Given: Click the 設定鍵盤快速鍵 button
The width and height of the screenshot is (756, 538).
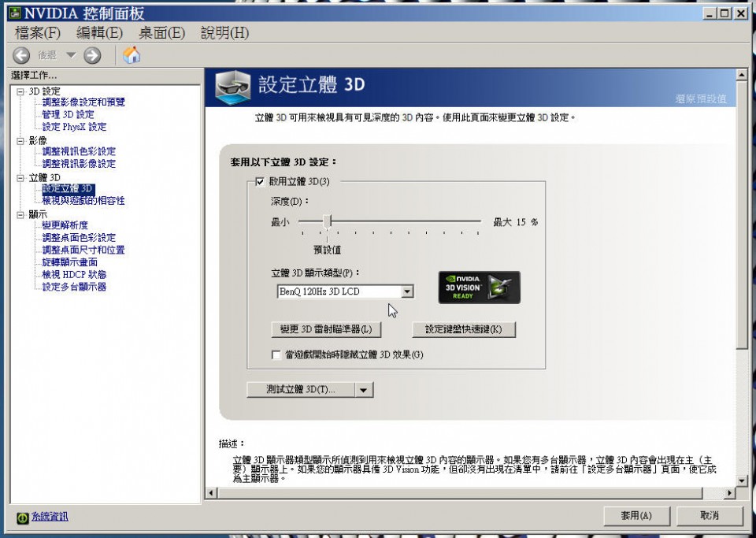Looking at the screenshot, I should (464, 329).
